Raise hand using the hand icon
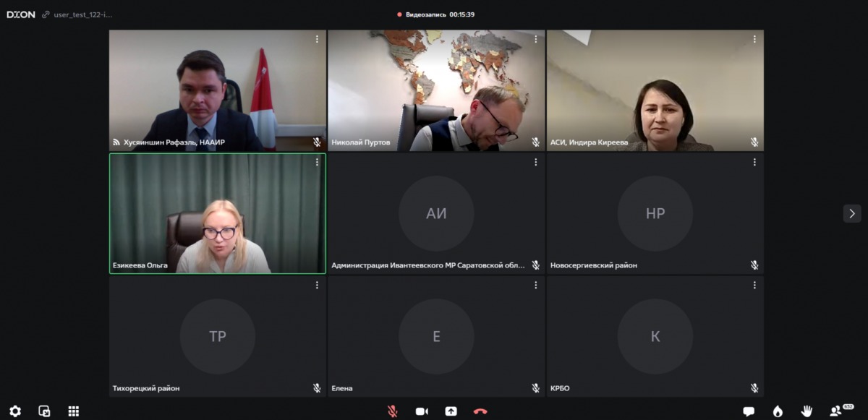Screen dimensions: 868x420 point(807,411)
